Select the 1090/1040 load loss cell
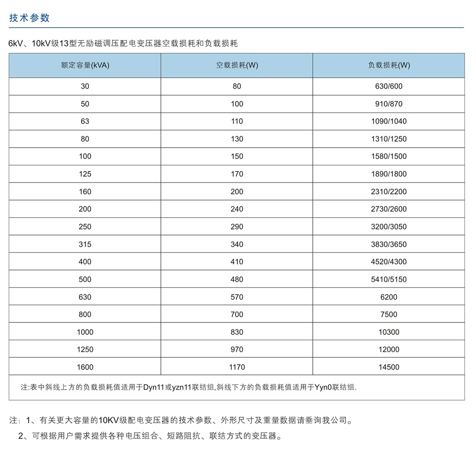This screenshot has height=452, width=476. pyautogui.click(x=388, y=121)
